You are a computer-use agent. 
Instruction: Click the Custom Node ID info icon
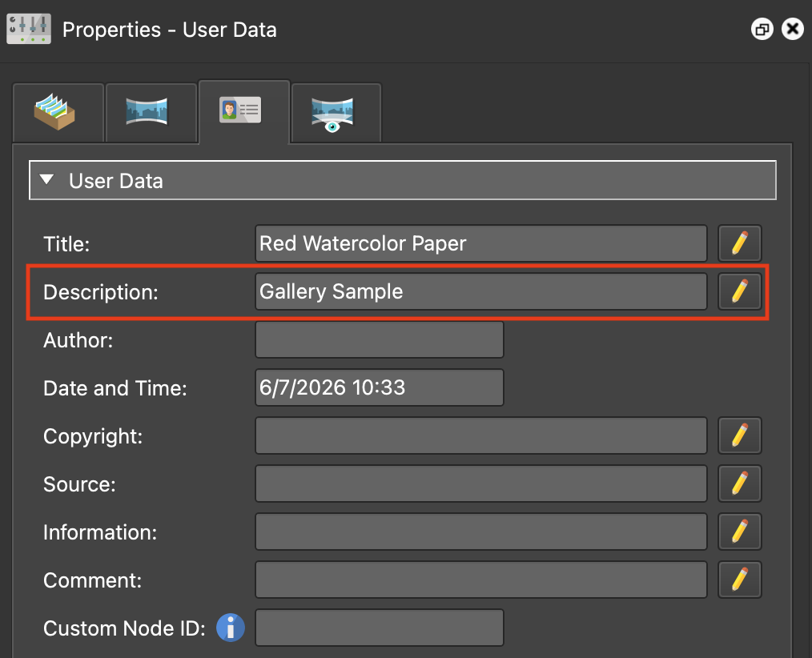231,628
